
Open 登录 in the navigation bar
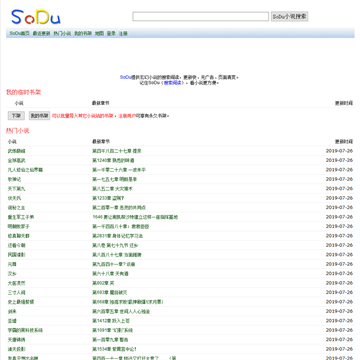coord(111,33)
